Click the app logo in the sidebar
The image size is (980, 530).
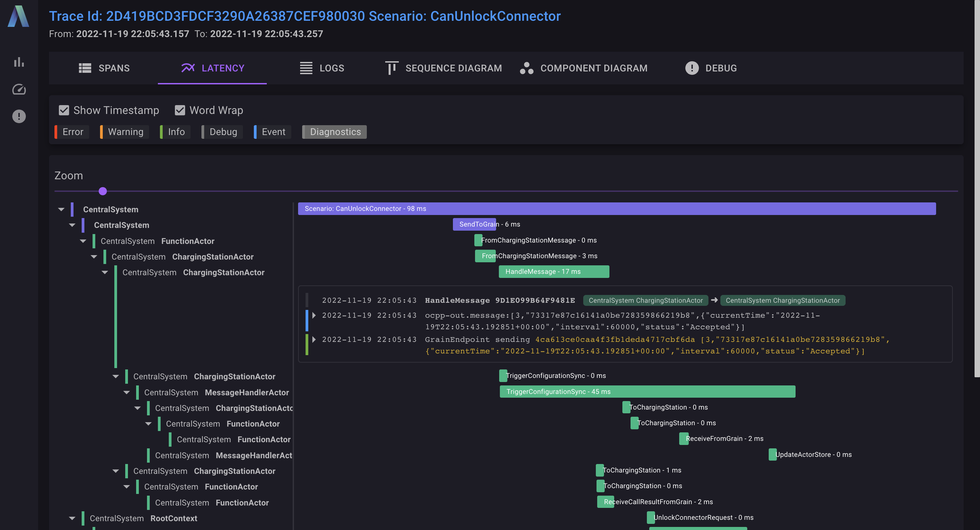click(18, 16)
